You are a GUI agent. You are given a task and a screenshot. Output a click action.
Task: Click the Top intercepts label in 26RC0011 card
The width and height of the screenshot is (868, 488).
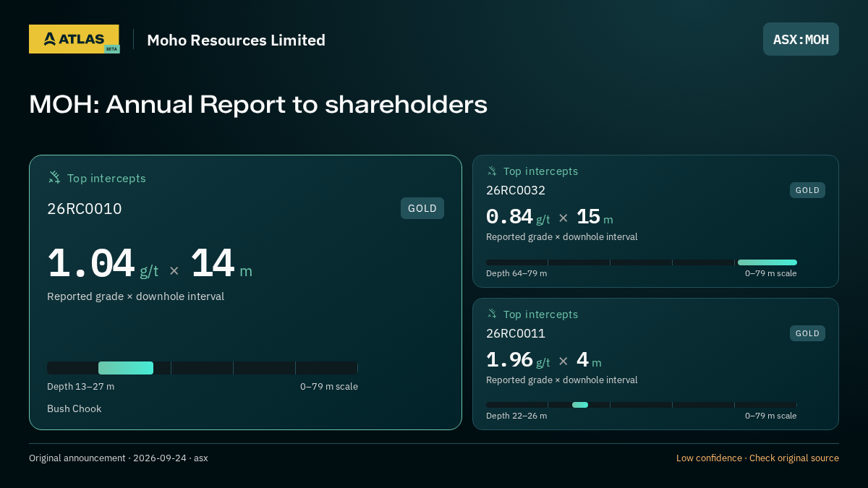[540, 314]
